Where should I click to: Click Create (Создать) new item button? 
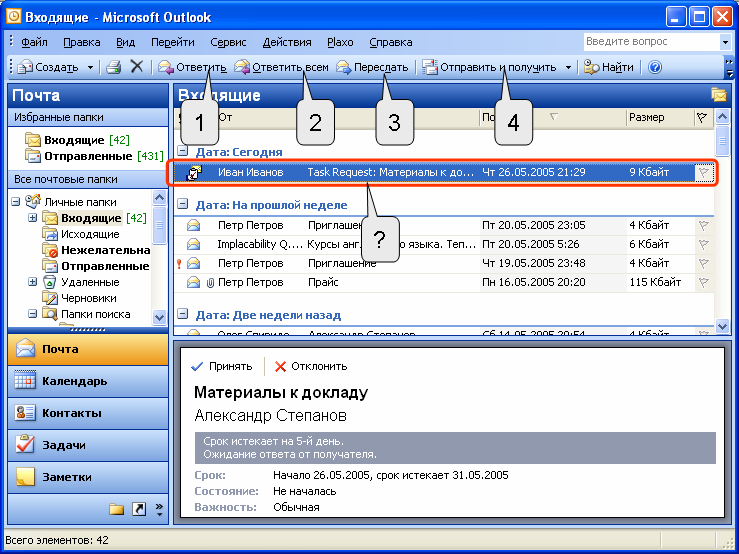click(48, 67)
